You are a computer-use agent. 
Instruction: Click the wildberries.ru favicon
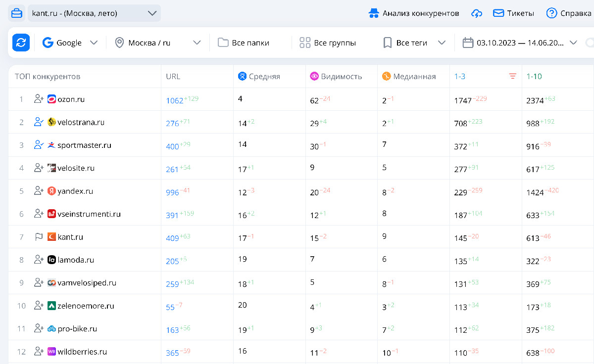pyautogui.click(x=51, y=352)
